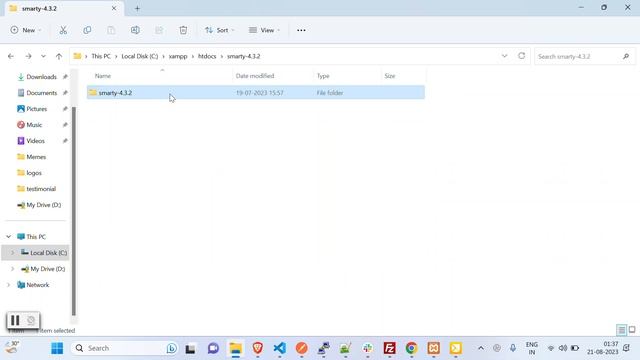Open XAMPP control panel from taskbar

433,348
